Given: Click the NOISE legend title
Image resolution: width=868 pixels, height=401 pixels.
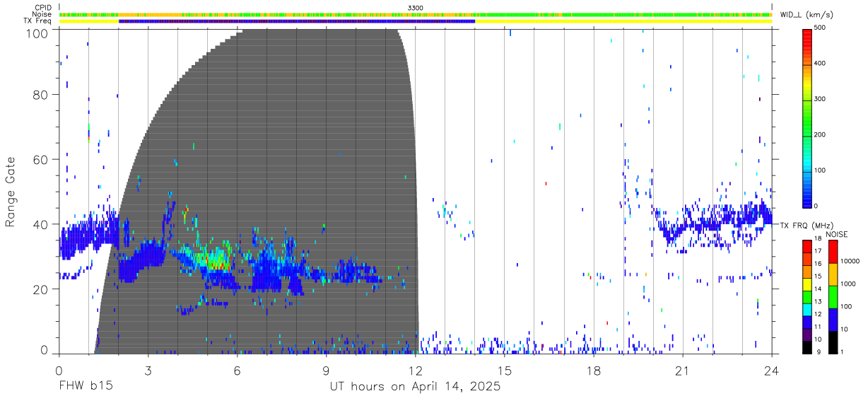Looking at the screenshot, I should 837,234.
